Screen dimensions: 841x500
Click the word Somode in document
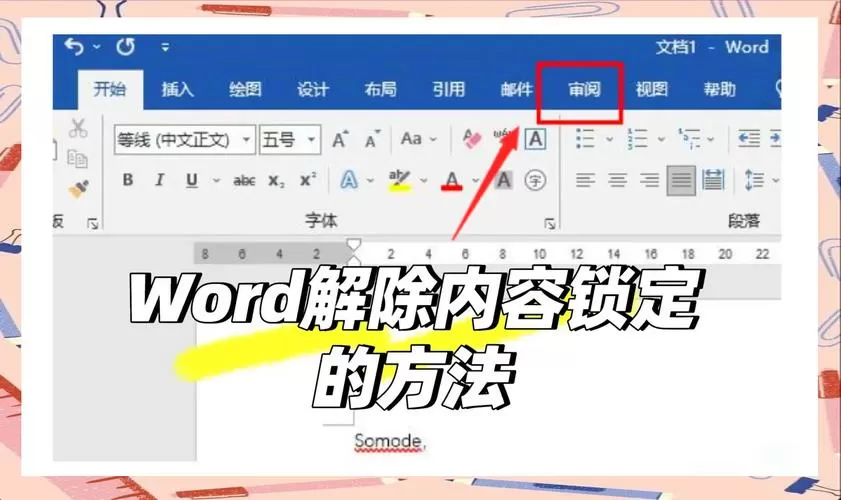[x=389, y=442]
